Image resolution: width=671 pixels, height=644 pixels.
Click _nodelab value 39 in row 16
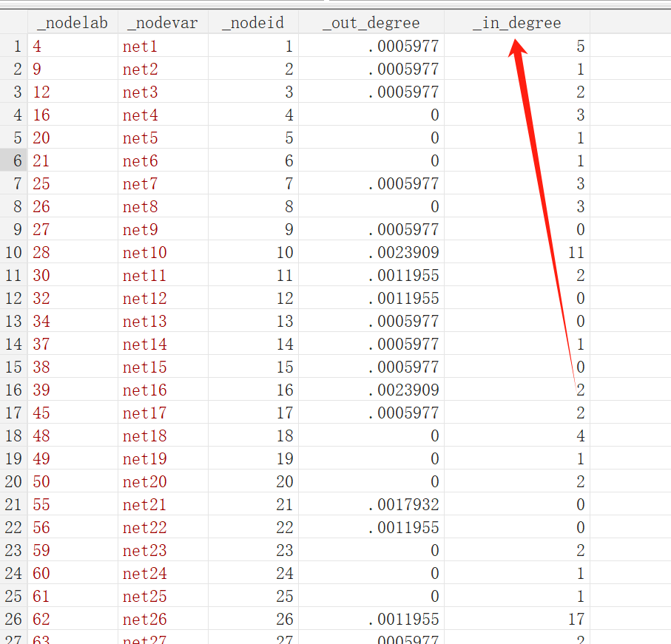coord(73,390)
